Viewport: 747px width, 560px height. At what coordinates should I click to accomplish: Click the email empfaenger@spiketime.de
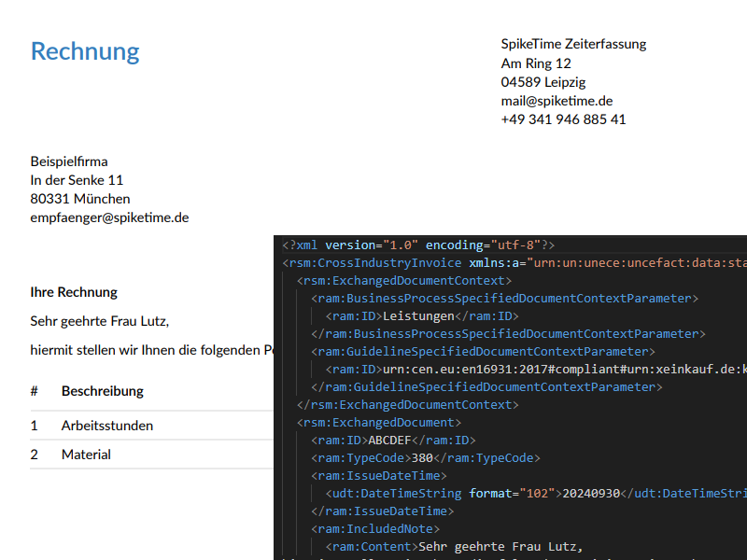point(109,217)
